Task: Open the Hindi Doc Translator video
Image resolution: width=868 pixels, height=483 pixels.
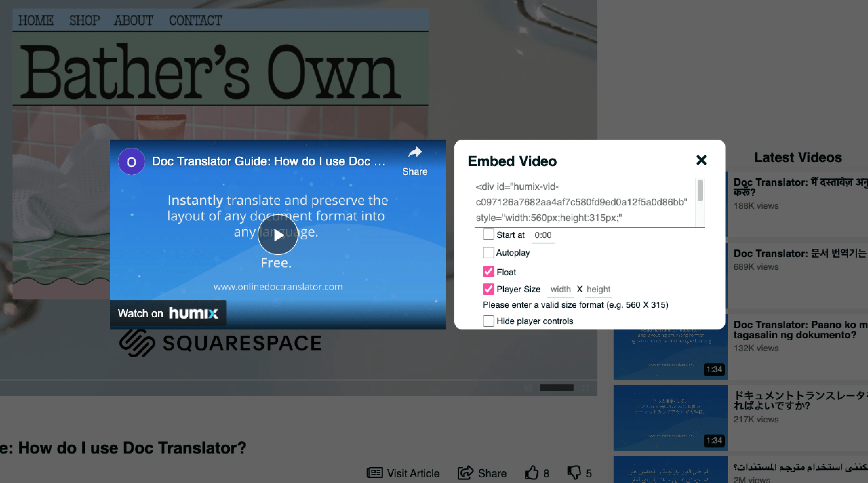Action: click(801, 187)
